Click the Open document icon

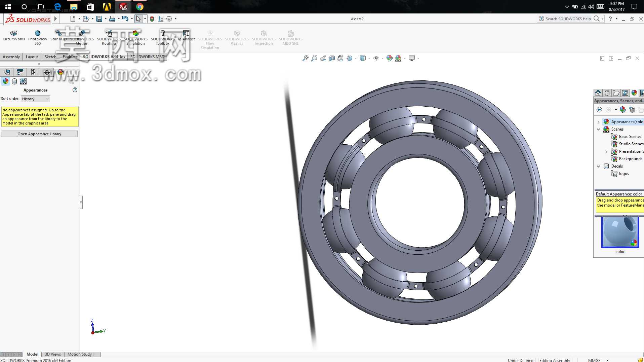(86, 19)
